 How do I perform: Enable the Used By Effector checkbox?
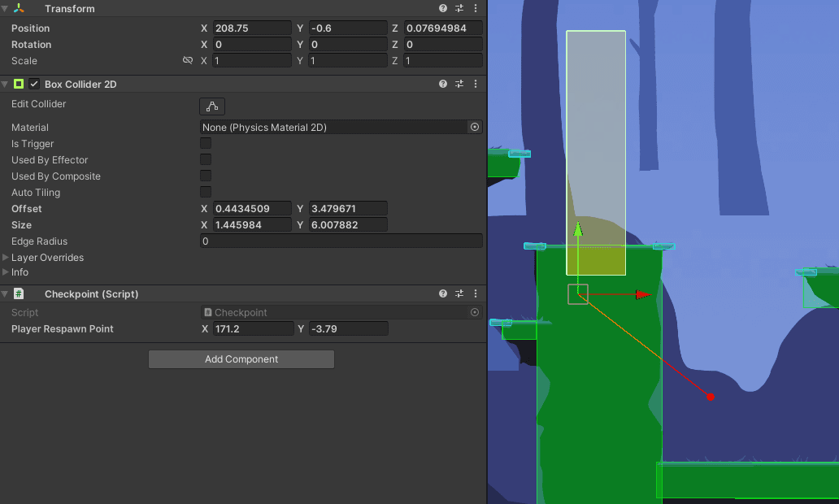click(206, 160)
